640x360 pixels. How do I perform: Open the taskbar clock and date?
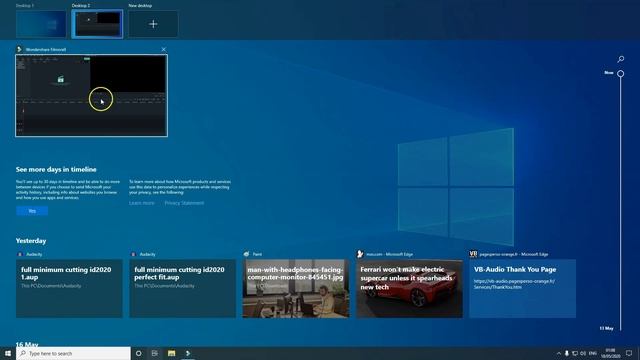(611, 353)
